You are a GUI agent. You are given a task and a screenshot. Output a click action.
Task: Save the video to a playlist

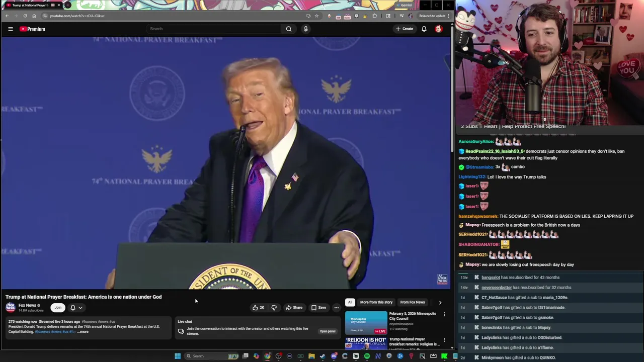tap(318, 307)
